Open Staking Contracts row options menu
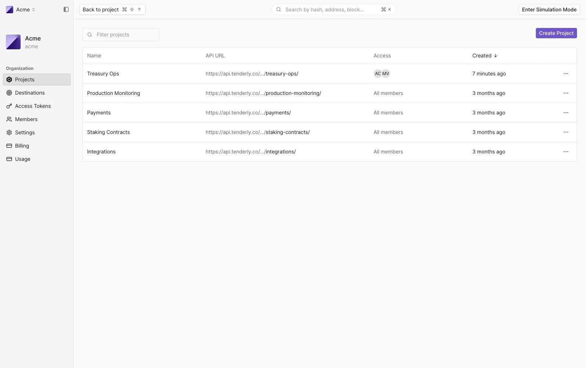 (x=566, y=132)
